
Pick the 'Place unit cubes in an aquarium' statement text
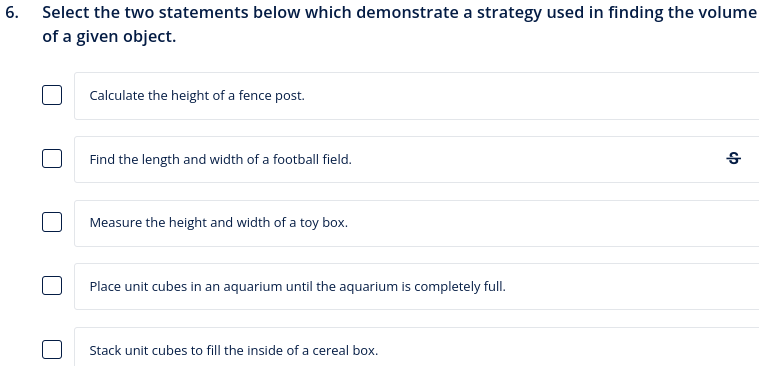[x=298, y=287]
